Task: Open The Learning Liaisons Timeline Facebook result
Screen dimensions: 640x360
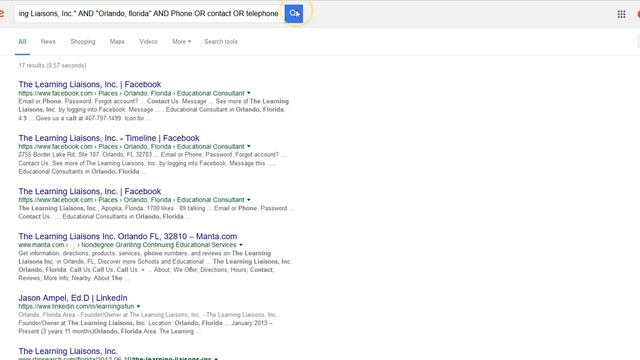Action: [109, 138]
